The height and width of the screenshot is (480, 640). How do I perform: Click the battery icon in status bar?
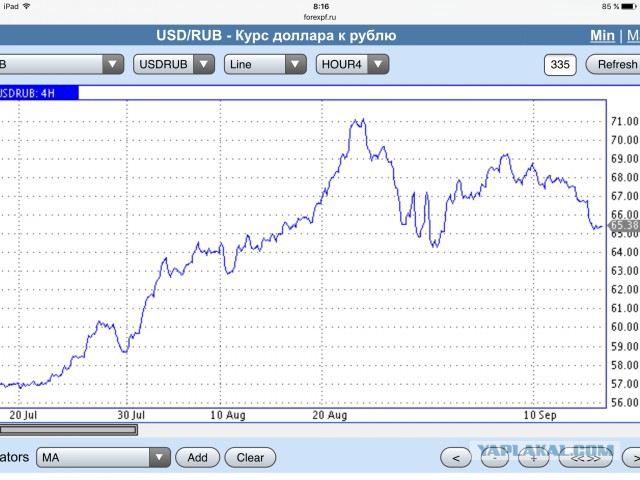click(x=629, y=7)
